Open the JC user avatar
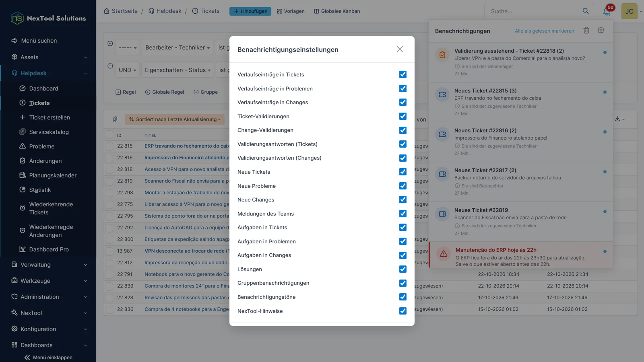The height and width of the screenshot is (362, 644). pos(630,11)
